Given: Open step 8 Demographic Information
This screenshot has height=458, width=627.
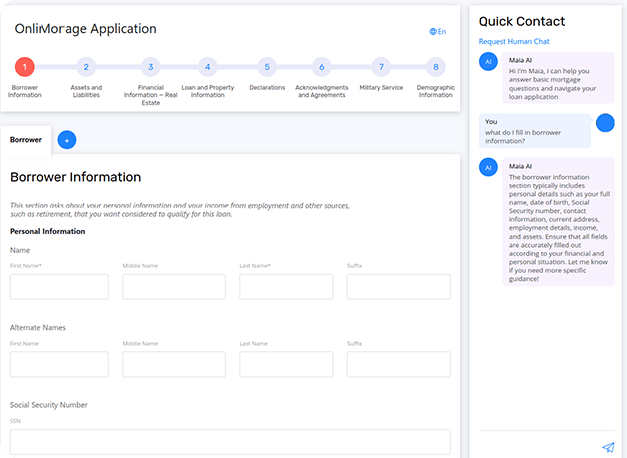Looking at the screenshot, I should pyautogui.click(x=436, y=67).
